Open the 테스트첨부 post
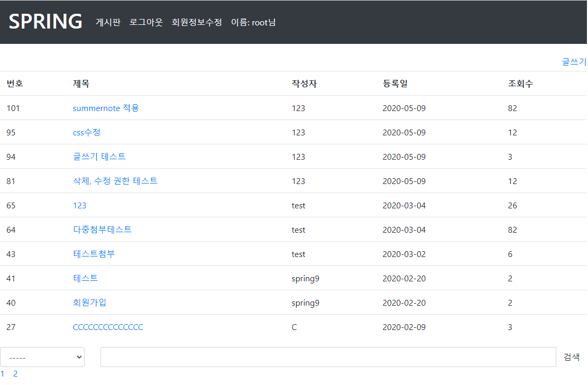Image resolution: width=588 pixels, height=385 pixels. point(94,254)
